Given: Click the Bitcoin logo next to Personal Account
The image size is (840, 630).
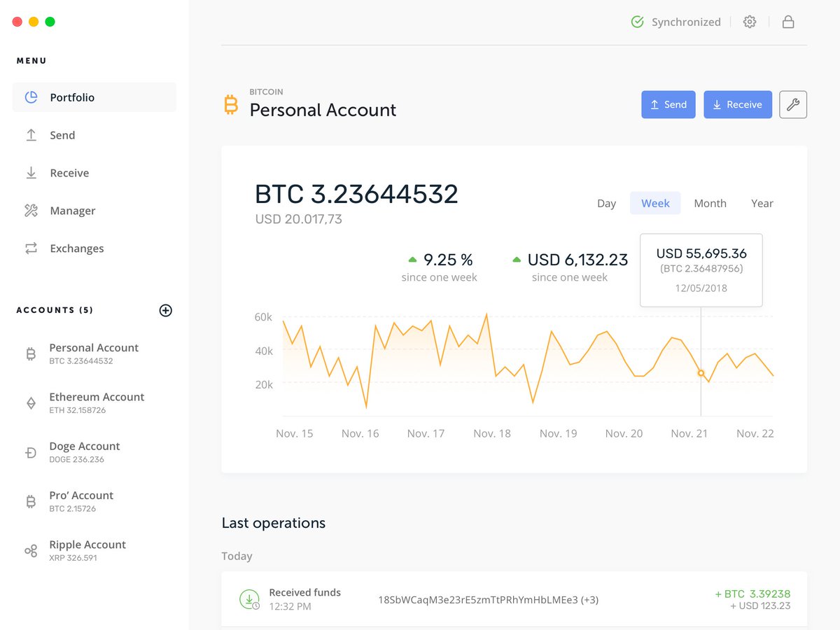Looking at the screenshot, I should 230,105.
